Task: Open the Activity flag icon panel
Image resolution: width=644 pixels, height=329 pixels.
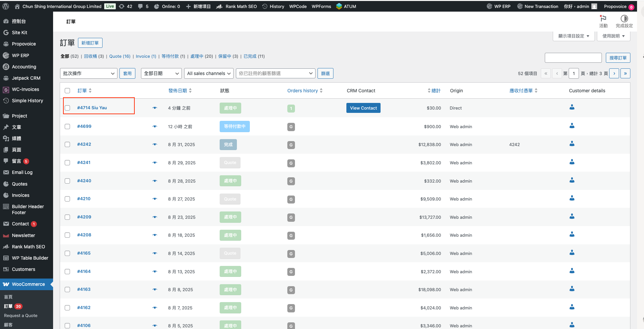Action: pyautogui.click(x=603, y=19)
